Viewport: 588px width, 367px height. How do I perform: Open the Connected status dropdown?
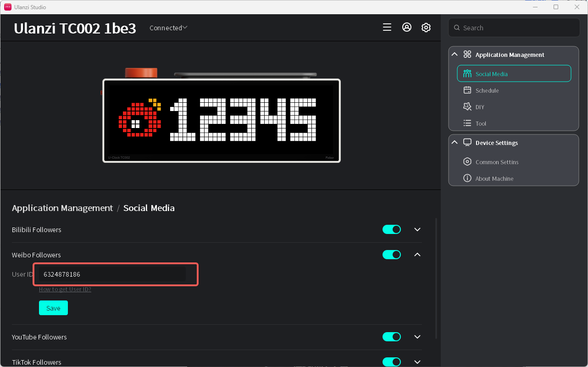168,28
